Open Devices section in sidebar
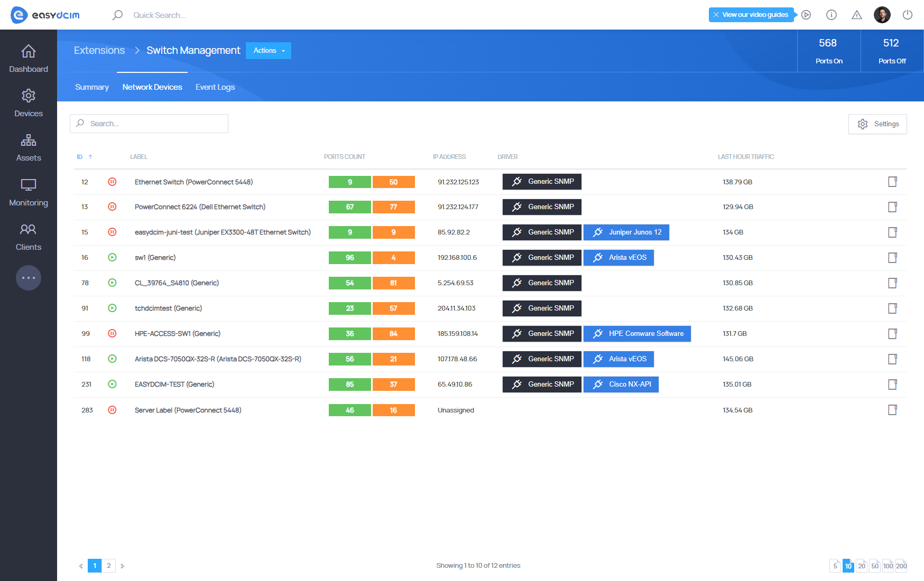 click(x=29, y=103)
